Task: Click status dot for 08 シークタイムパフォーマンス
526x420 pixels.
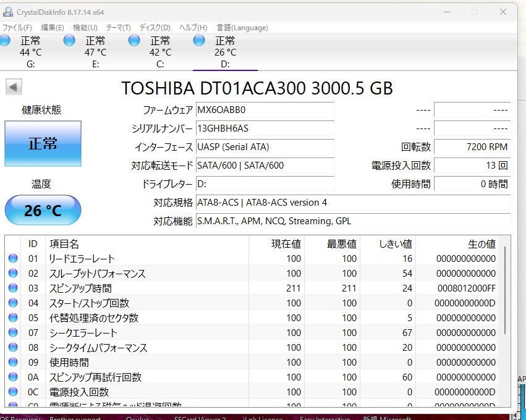Action: 13,347
